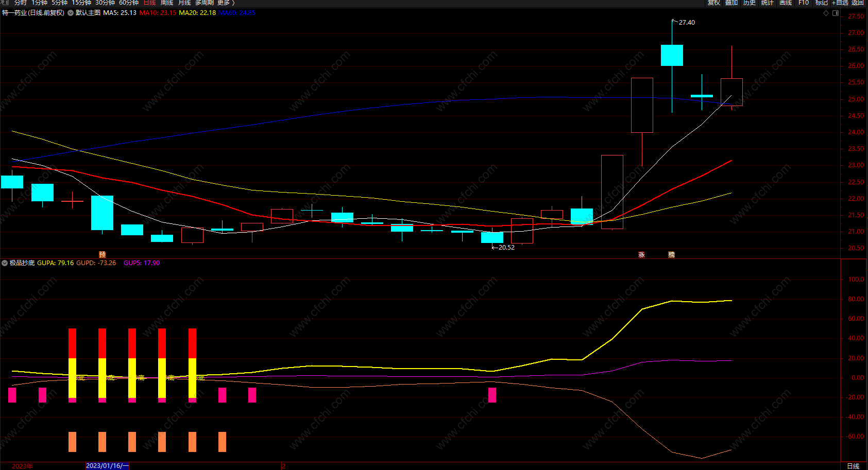Select the 周线 weekly period tab
Viewport: 868px width, 470px height.
[166, 3]
